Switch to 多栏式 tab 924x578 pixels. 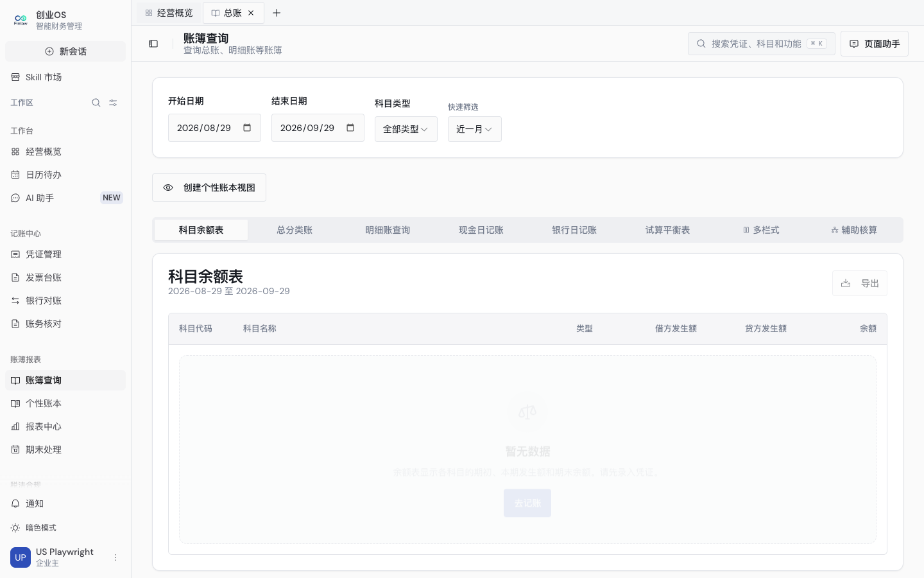tap(761, 230)
